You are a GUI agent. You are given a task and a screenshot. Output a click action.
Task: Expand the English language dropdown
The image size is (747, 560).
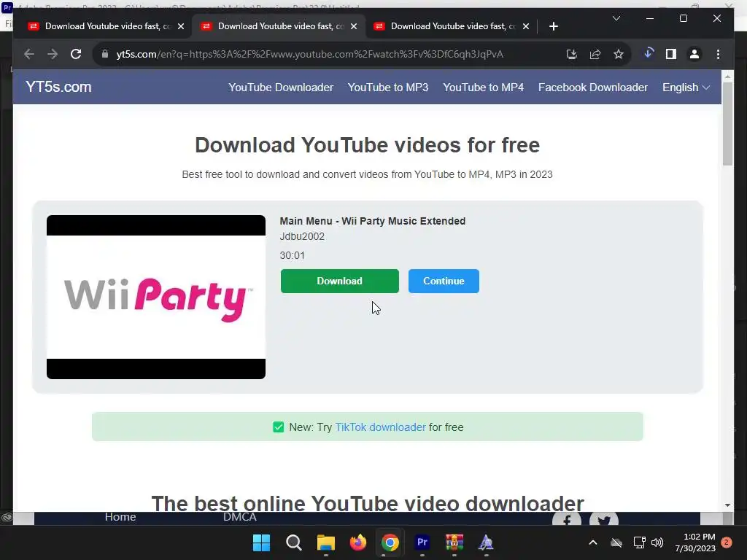click(686, 87)
